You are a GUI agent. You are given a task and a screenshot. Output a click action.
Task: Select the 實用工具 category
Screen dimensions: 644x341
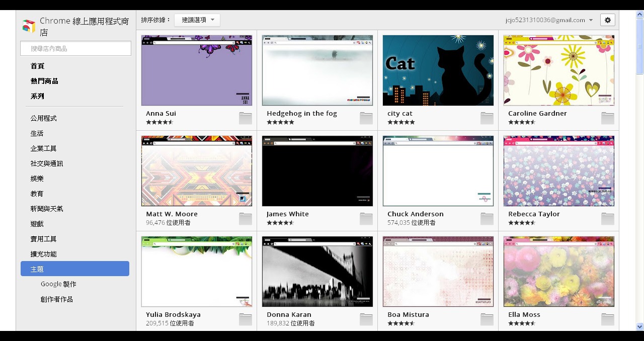pos(44,239)
